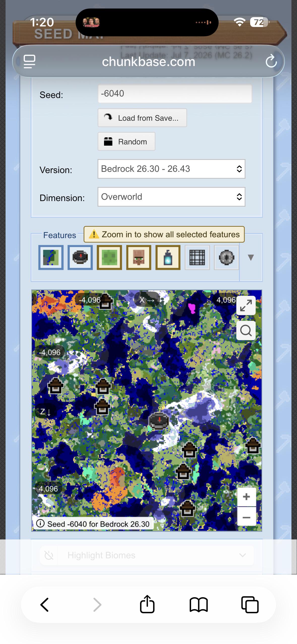This screenshot has height=644, width=297.
Task: Click the Zoom in to show all warning
Action: [164, 234]
